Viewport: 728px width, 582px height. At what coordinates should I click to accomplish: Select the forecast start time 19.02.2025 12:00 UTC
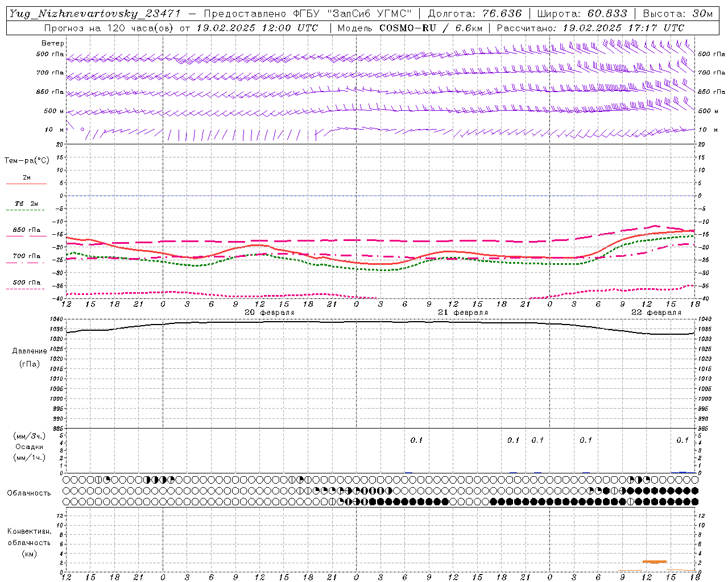(257, 28)
